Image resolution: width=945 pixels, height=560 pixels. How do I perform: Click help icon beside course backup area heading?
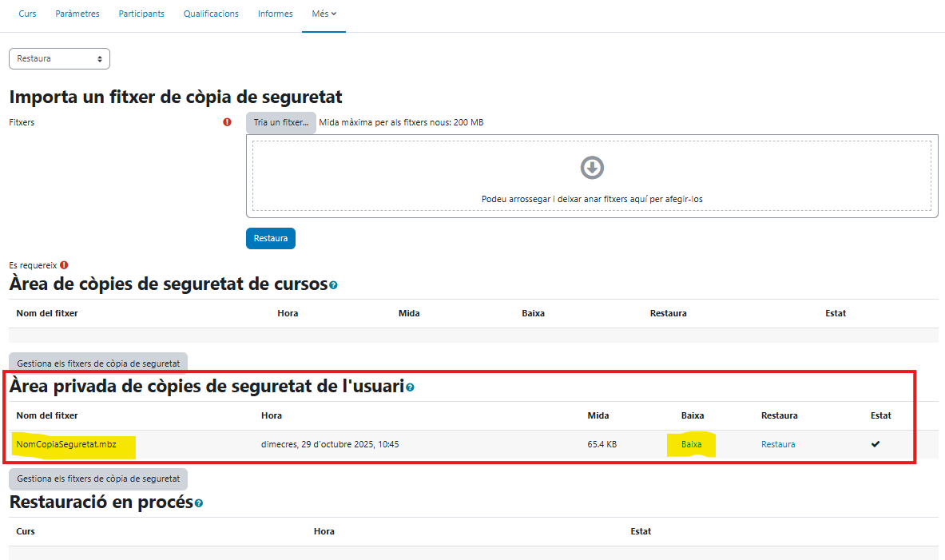(333, 285)
